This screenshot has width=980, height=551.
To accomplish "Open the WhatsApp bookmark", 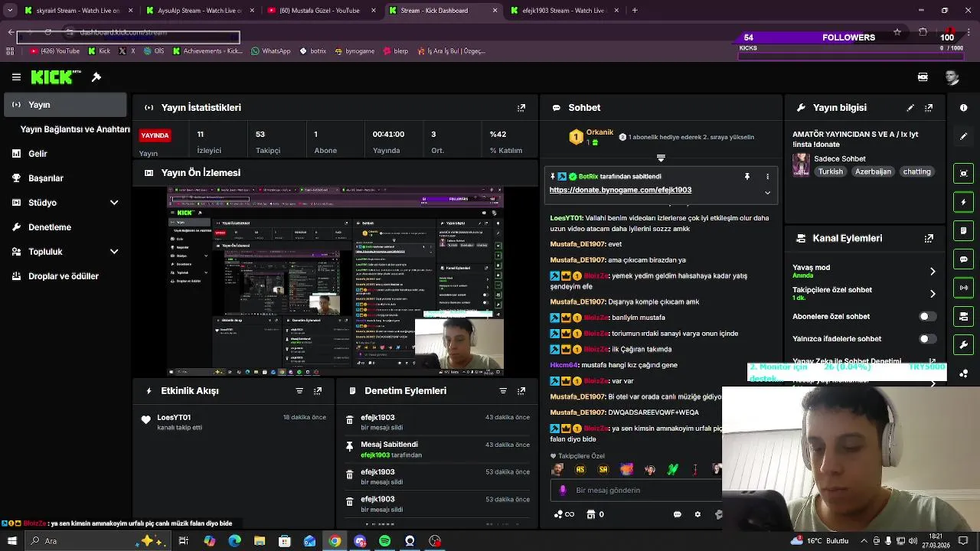I will pyautogui.click(x=270, y=51).
